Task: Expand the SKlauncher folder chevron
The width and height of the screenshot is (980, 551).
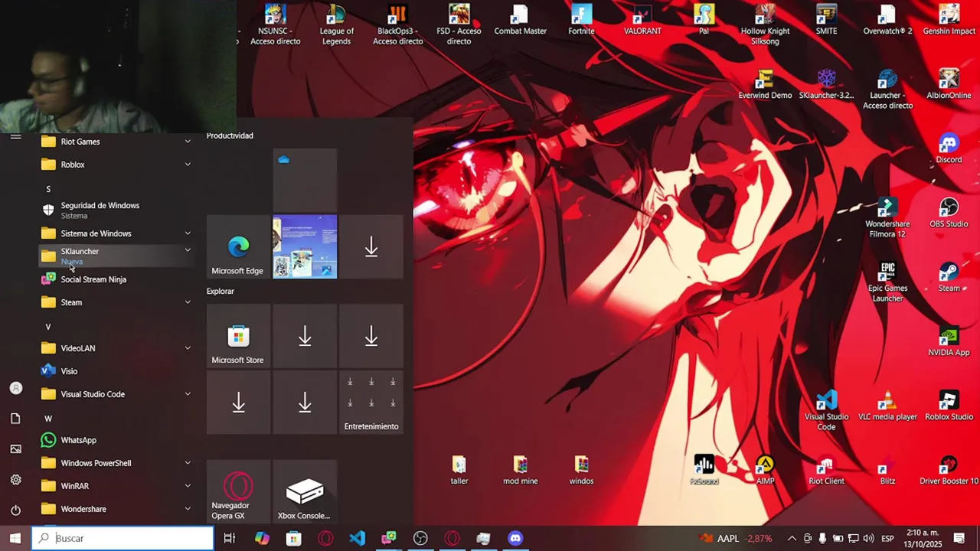Action: pyautogui.click(x=188, y=250)
